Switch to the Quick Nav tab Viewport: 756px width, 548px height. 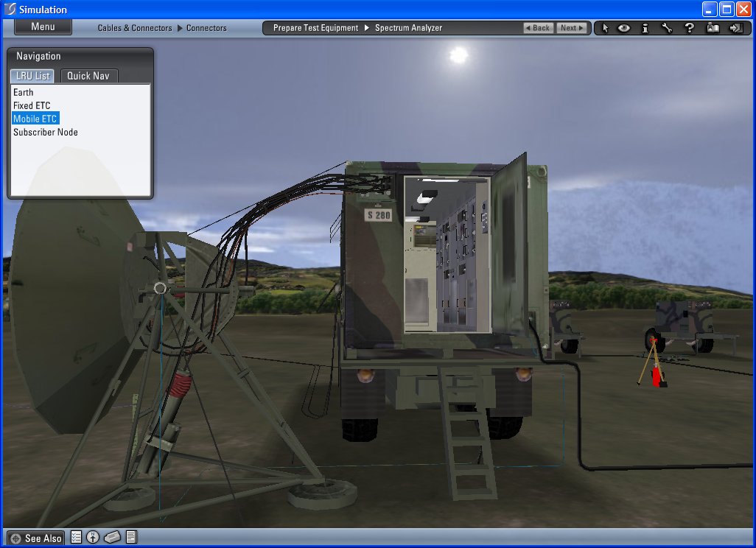tap(88, 76)
